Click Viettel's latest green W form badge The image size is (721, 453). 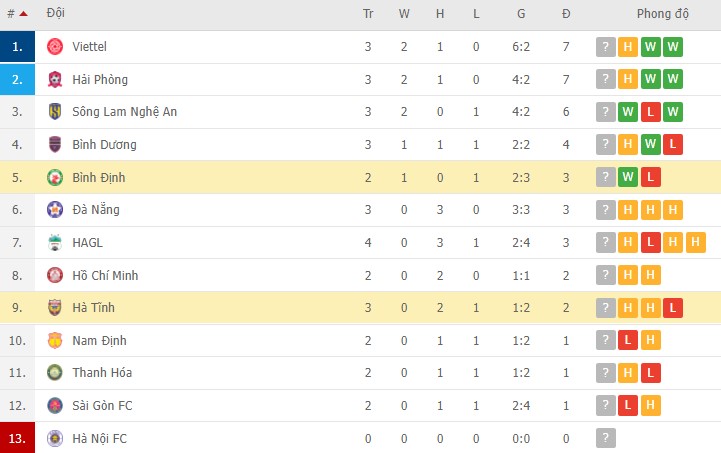pyautogui.click(x=673, y=47)
